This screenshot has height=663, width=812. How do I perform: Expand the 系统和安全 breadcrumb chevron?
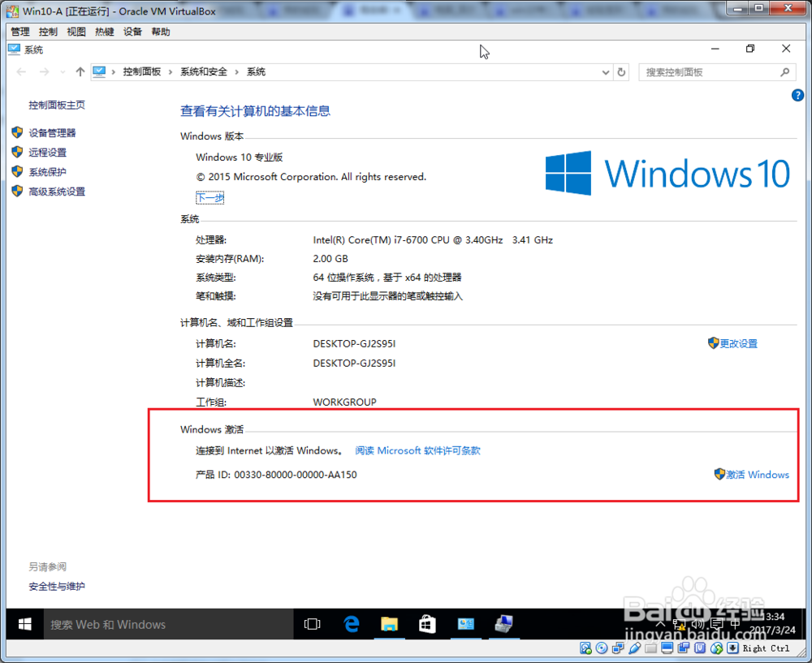point(238,72)
